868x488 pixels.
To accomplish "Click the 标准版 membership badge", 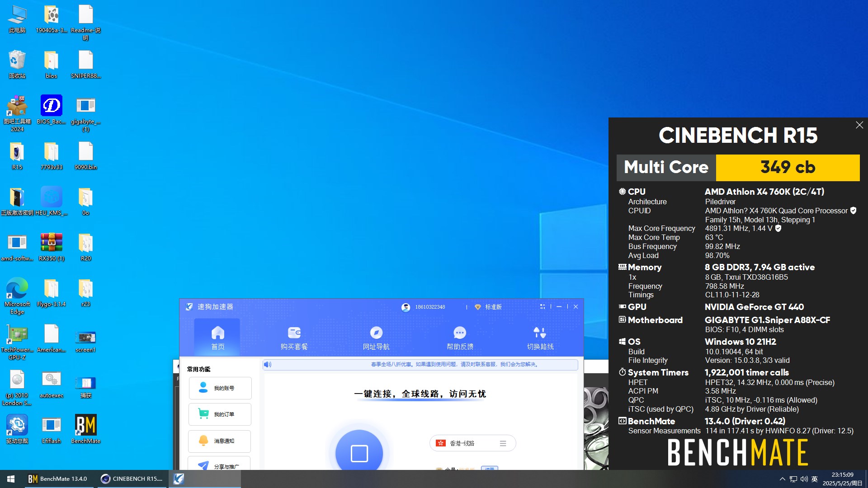I will point(488,307).
